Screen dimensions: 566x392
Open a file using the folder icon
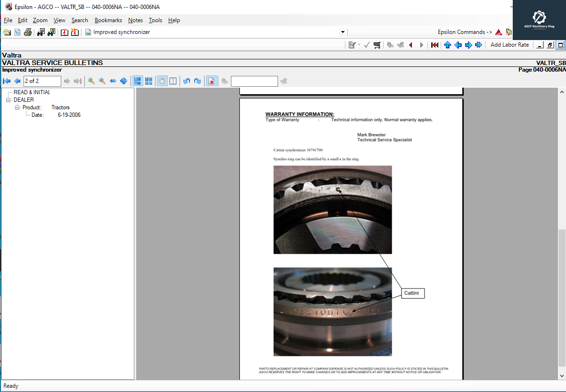(7, 32)
